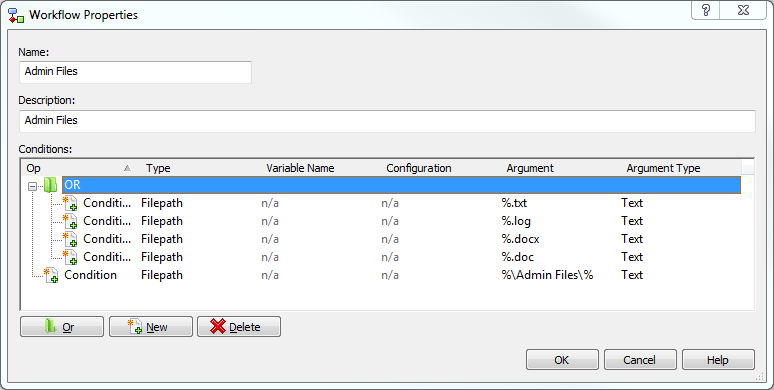Click Filepath type in the %.txt row
This screenshot has width=774, height=390.
click(x=162, y=203)
